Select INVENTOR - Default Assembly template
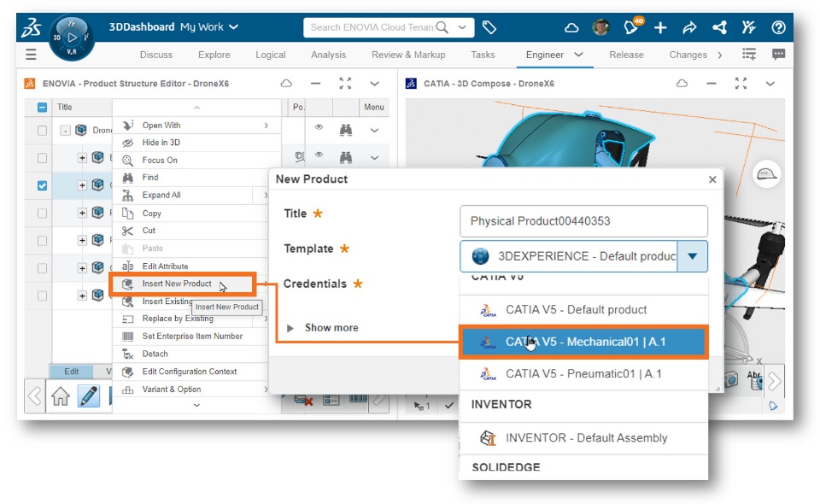The image size is (820, 504). click(x=583, y=438)
